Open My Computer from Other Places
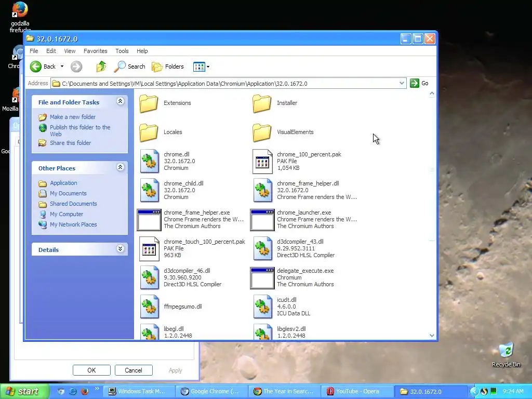The width and height of the screenshot is (532, 399). pyautogui.click(x=66, y=214)
